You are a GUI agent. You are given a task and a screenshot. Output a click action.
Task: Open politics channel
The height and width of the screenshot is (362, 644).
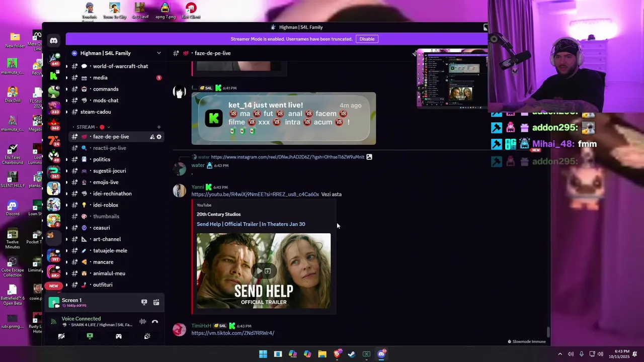tap(116, 159)
